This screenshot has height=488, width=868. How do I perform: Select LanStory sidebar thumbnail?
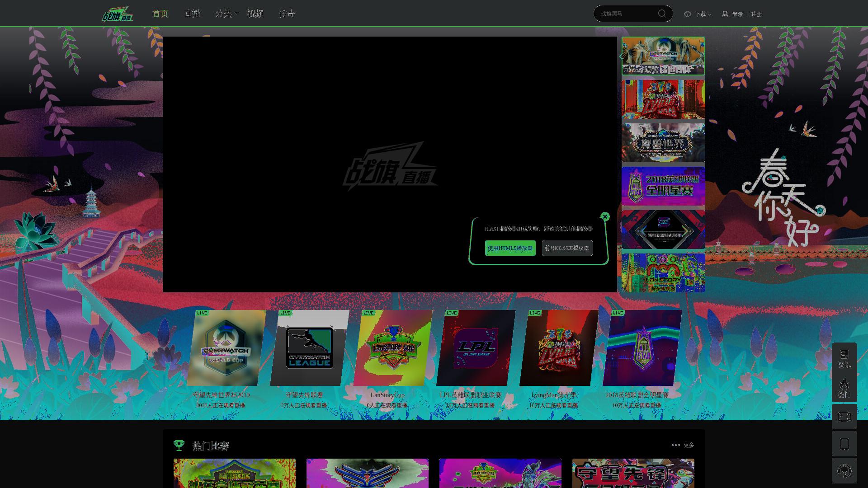[663, 273]
